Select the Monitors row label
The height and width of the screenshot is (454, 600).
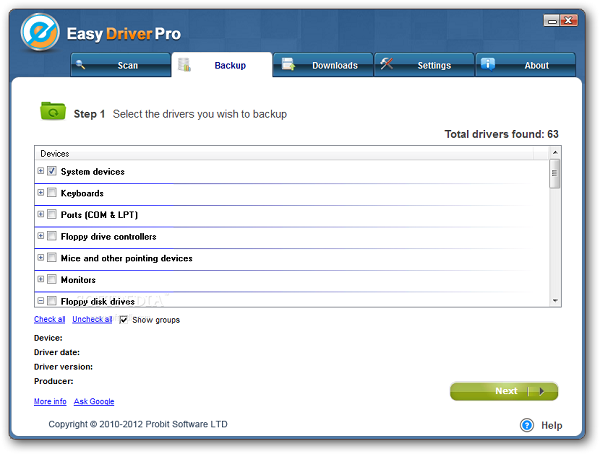tap(78, 280)
